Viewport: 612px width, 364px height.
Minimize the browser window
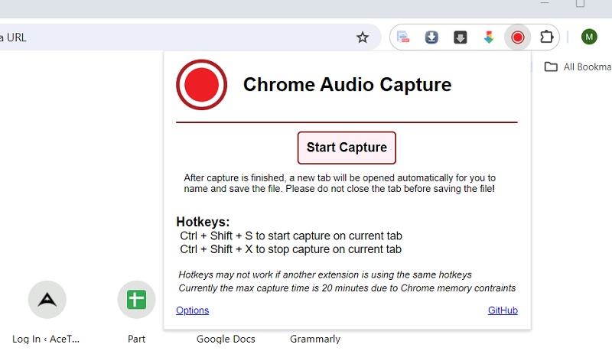coord(545,3)
